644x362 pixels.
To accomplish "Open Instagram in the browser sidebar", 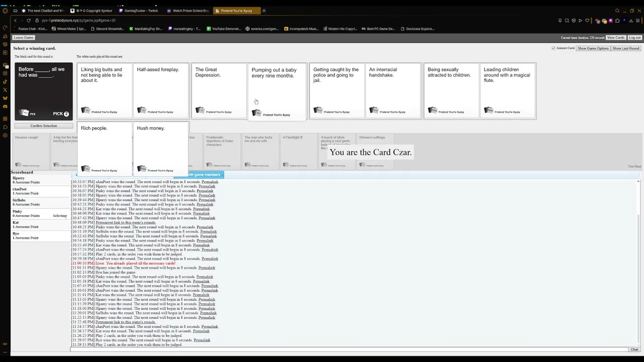I will point(5,73).
